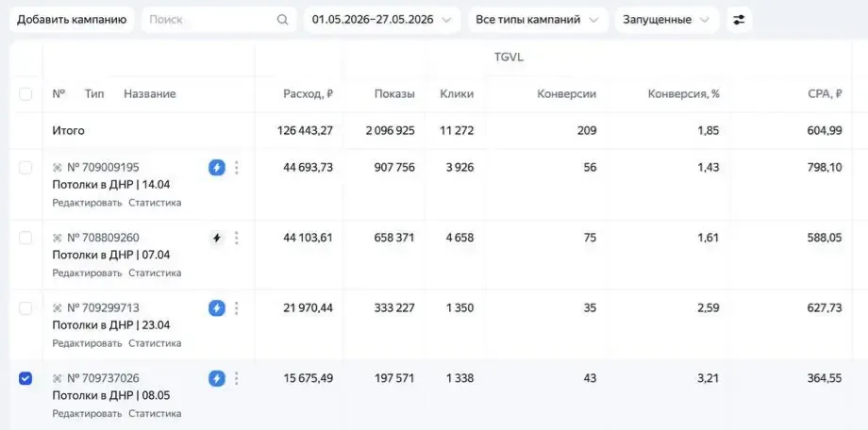868x430 pixels.
Task: Click Редактировать under Потолки в ДНР | 07.04
Action: pos(87,273)
